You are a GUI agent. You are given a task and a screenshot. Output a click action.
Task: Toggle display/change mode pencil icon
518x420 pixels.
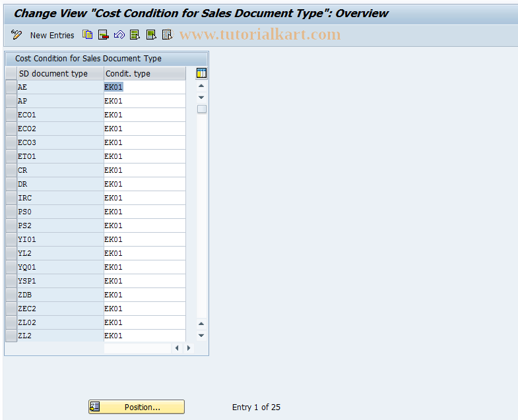click(16, 35)
